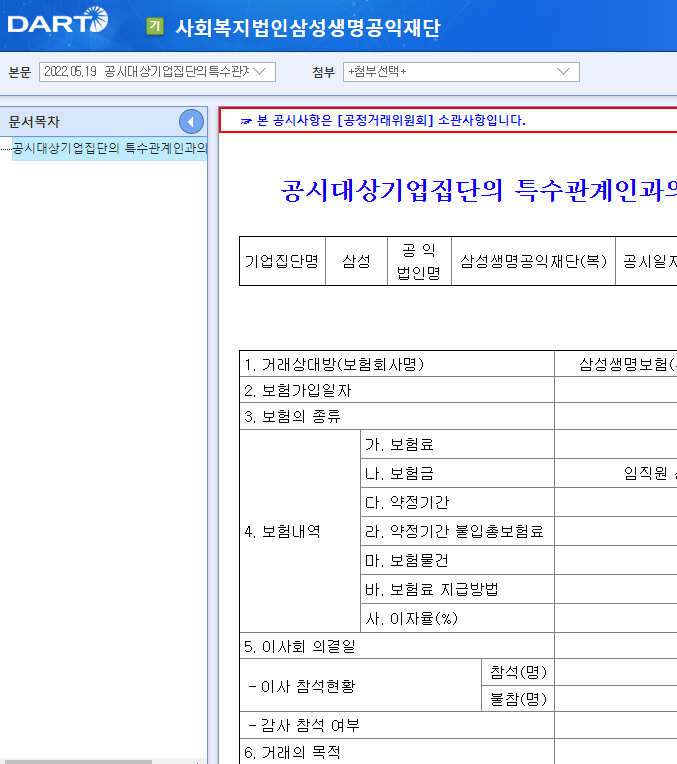Screen dimensions: 677x764
Task: Click the 사. 이자율(%) cell
Action: coord(457,618)
